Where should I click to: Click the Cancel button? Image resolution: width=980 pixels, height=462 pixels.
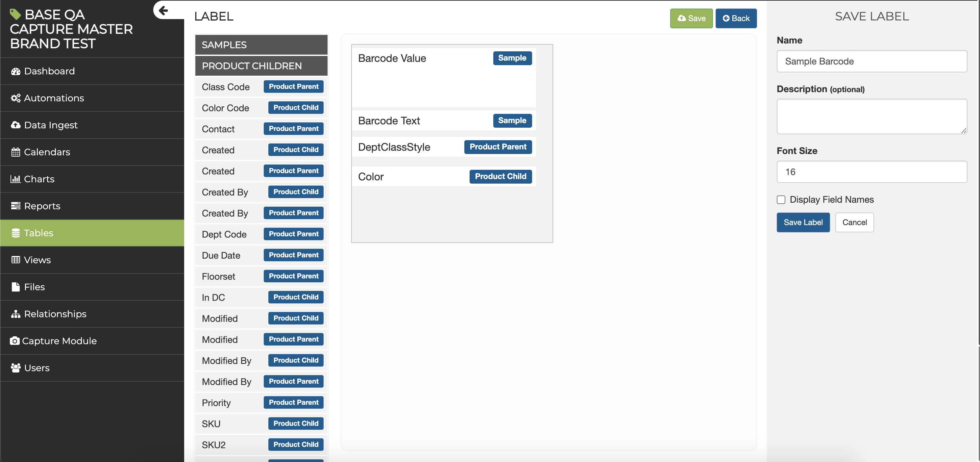[854, 222]
